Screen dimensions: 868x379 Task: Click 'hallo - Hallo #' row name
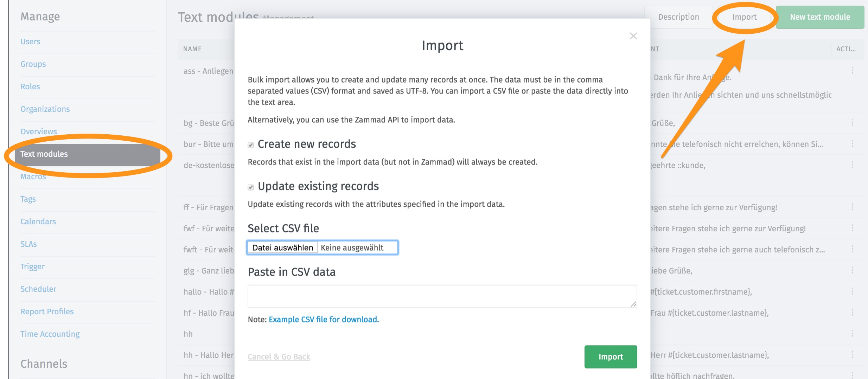(x=209, y=292)
